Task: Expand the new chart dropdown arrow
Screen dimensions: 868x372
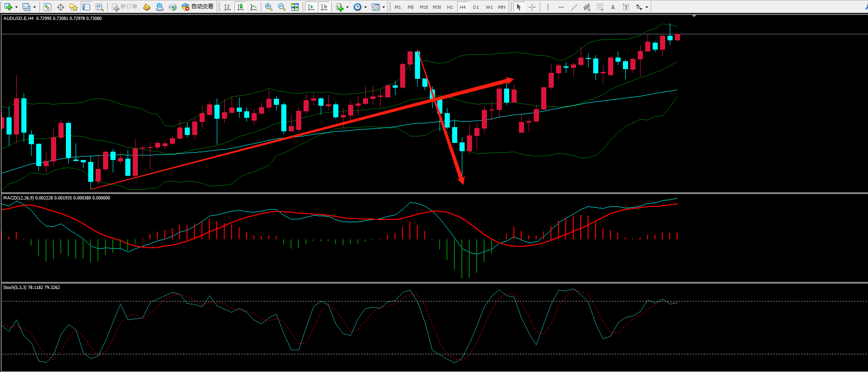Action: point(16,7)
